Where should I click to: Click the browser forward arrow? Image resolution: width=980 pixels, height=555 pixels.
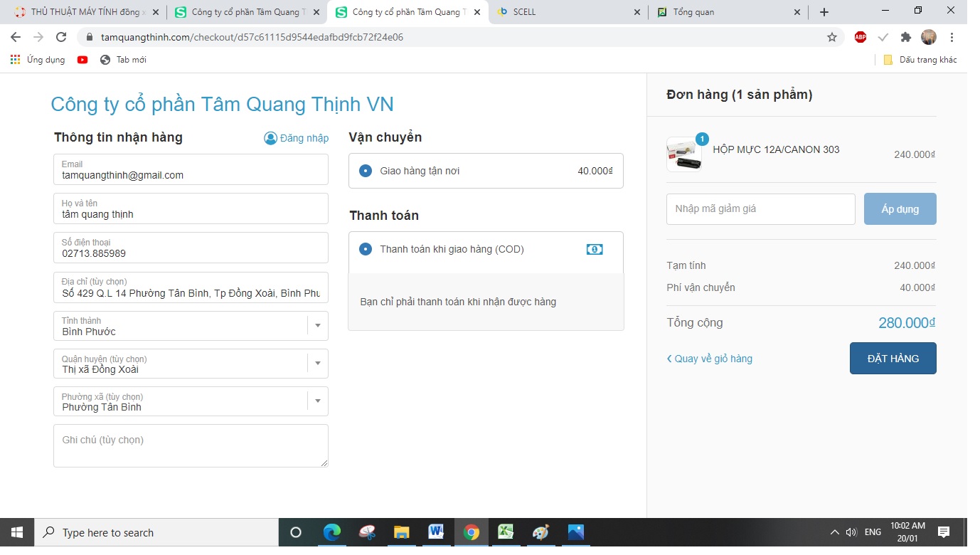pos(38,37)
